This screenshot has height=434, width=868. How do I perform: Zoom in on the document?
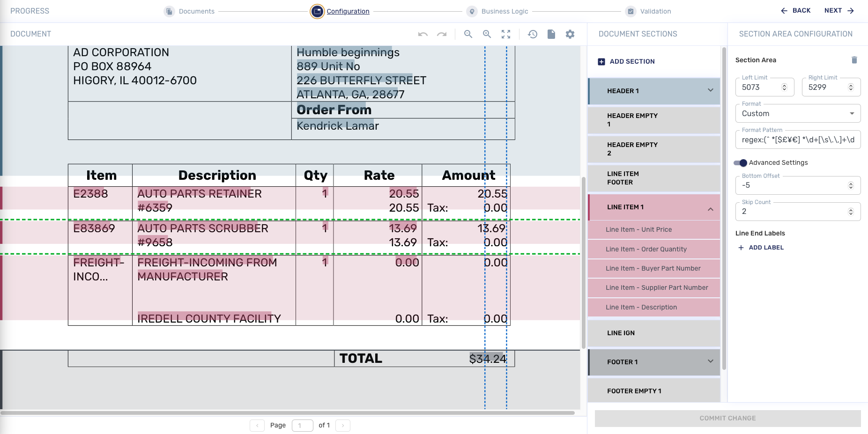pos(487,34)
